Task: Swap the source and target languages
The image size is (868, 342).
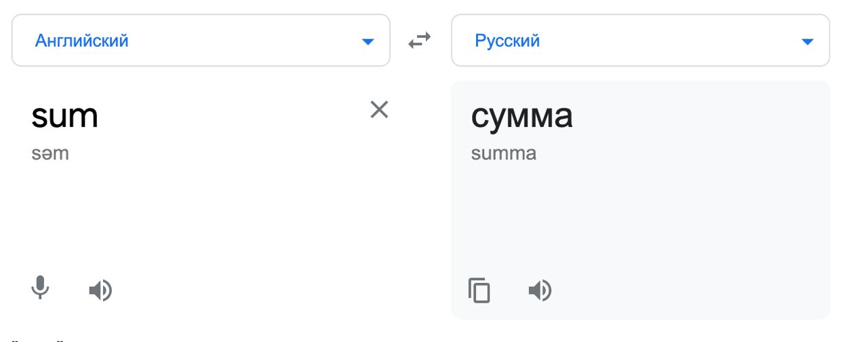Action: [x=420, y=41]
